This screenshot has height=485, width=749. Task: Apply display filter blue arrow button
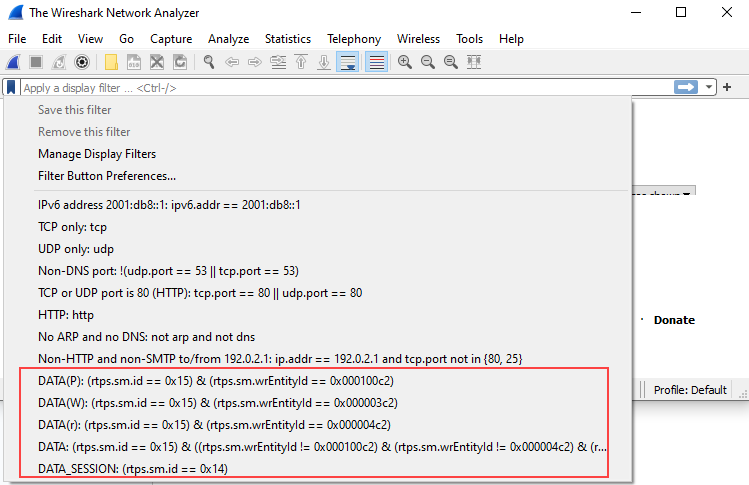coord(686,87)
